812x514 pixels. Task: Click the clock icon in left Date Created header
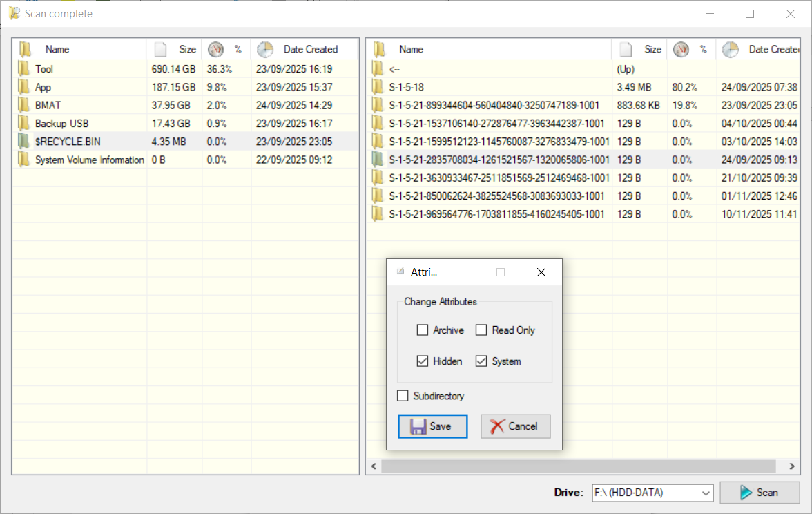pyautogui.click(x=264, y=50)
